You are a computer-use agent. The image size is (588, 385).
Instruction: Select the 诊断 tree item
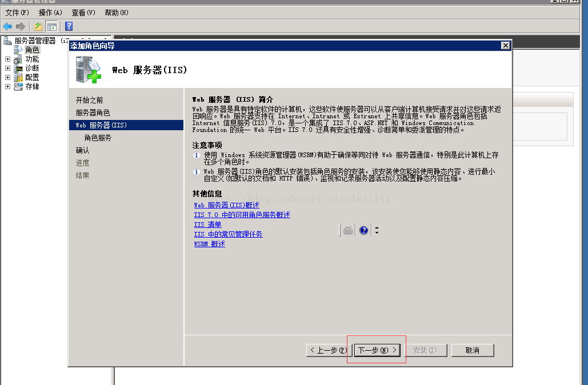click(x=32, y=68)
